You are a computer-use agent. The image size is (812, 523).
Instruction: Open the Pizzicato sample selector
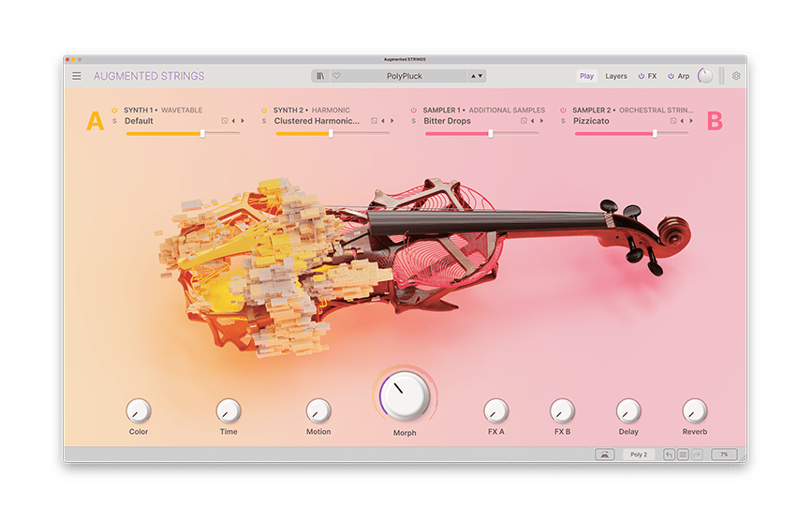(x=591, y=121)
